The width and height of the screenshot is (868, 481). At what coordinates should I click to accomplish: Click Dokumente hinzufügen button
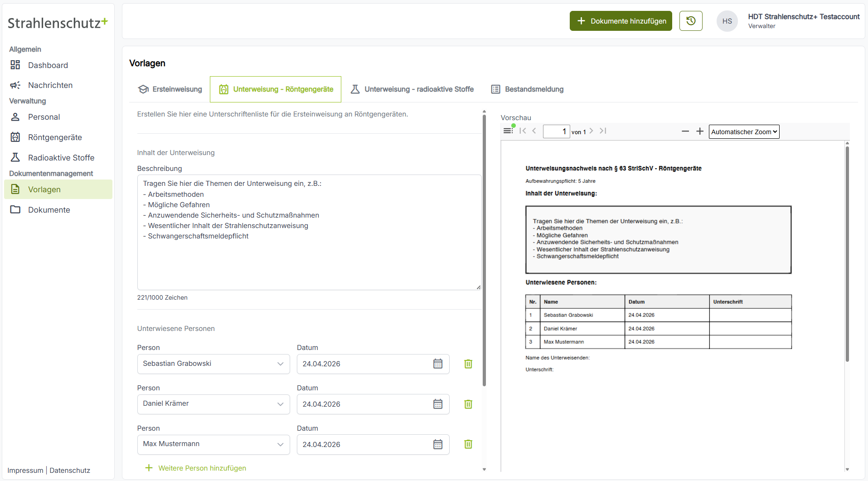tap(621, 21)
